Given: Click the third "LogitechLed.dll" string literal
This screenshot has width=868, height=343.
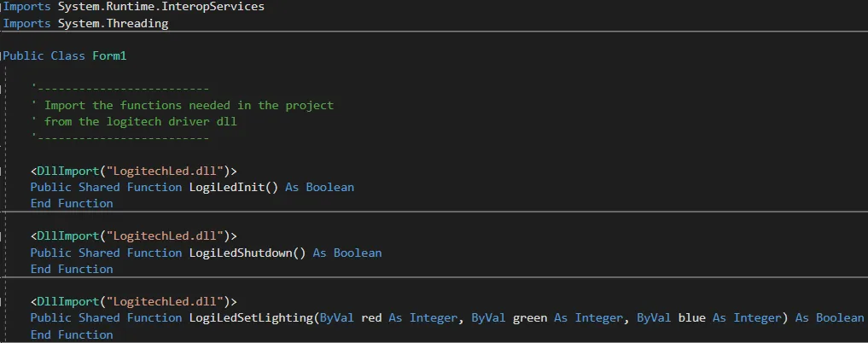Looking at the screenshot, I should [x=165, y=301].
